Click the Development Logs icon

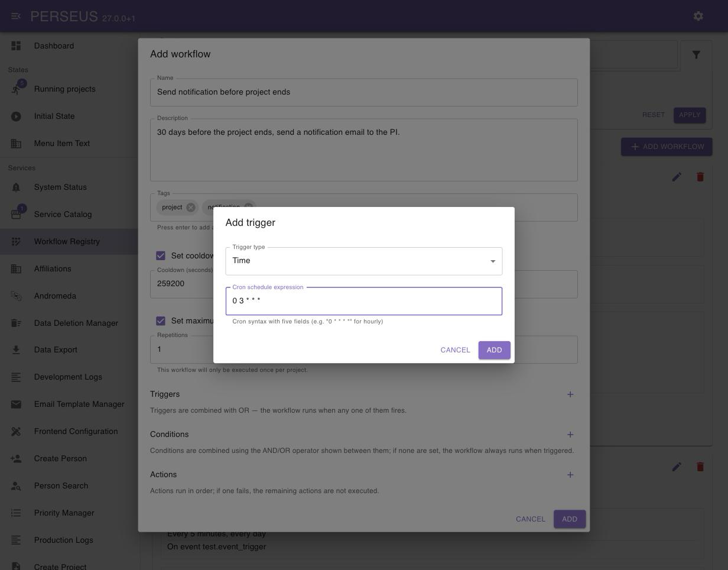(x=16, y=377)
